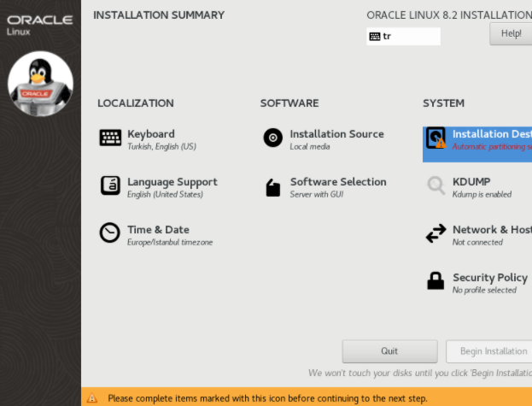Click the SOFTWARE section heading
Image resolution: width=532 pixels, height=406 pixels.
[x=289, y=103]
